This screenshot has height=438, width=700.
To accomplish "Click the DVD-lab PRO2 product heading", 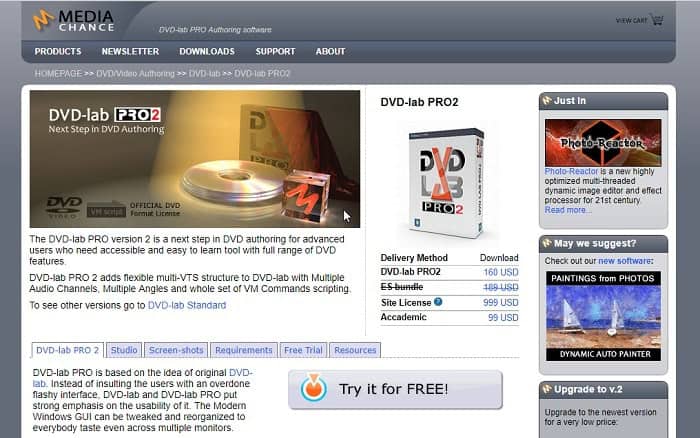I will [x=419, y=102].
